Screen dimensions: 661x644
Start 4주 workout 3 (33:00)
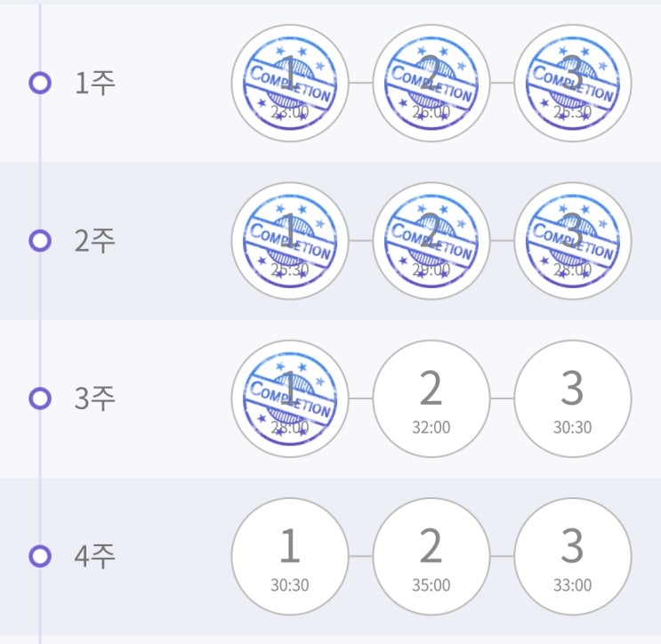point(572,556)
